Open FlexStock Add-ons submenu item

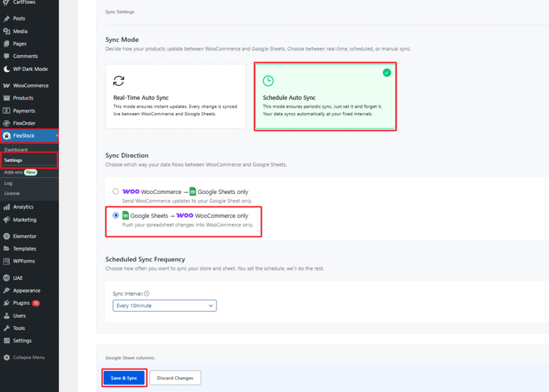[13, 172]
